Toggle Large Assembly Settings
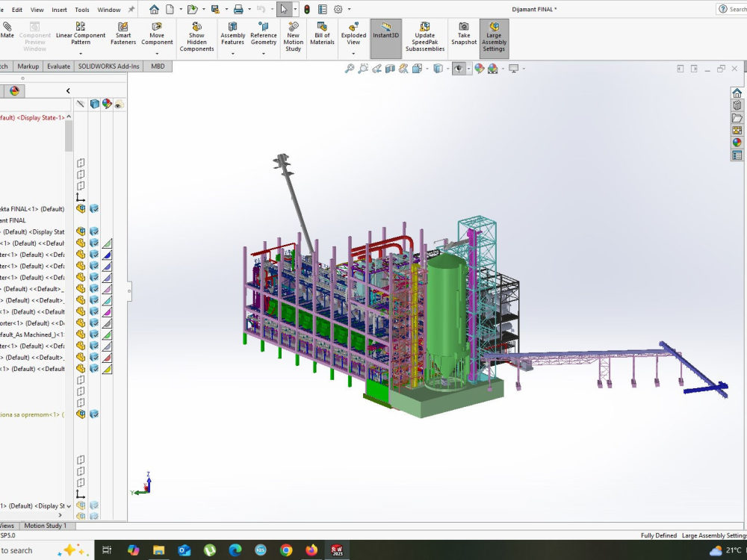 click(494, 38)
